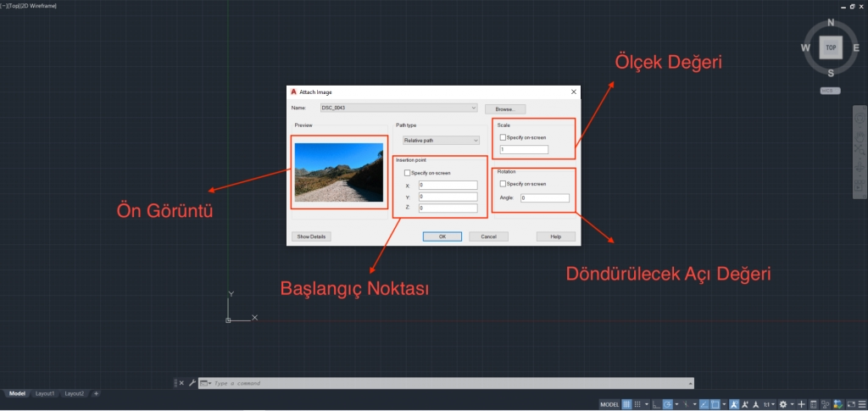Expand Polar tracking dropdown arrow
The image size is (868, 411).
tap(676, 404)
